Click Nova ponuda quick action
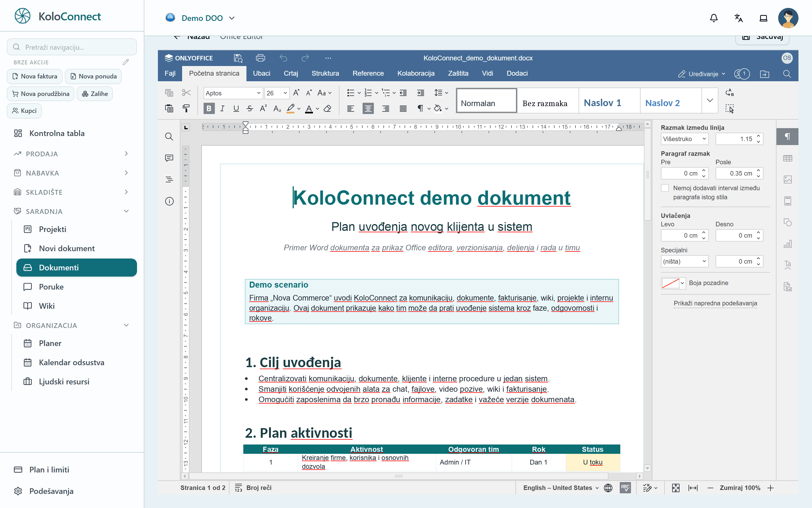Image resolution: width=812 pixels, height=508 pixels. click(93, 76)
